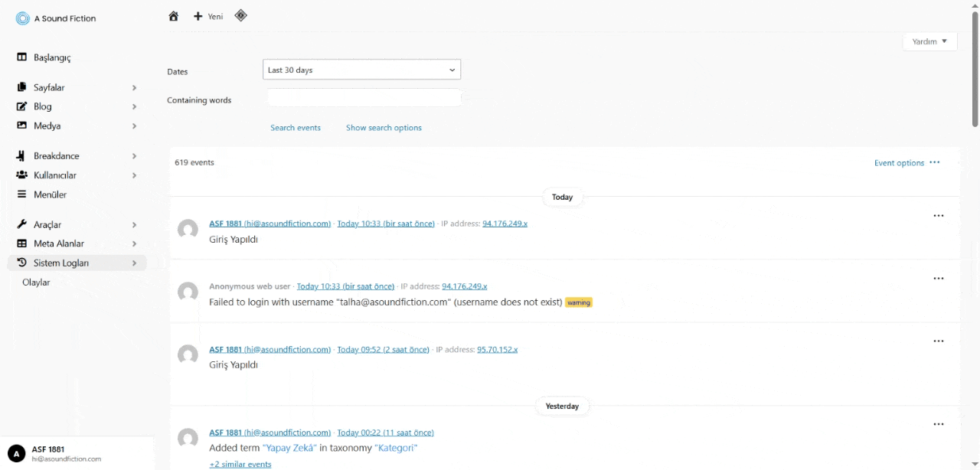Select Olaylar under Sistem Logları
This screenshot has height=470, width=980.
tap(36, 282)
